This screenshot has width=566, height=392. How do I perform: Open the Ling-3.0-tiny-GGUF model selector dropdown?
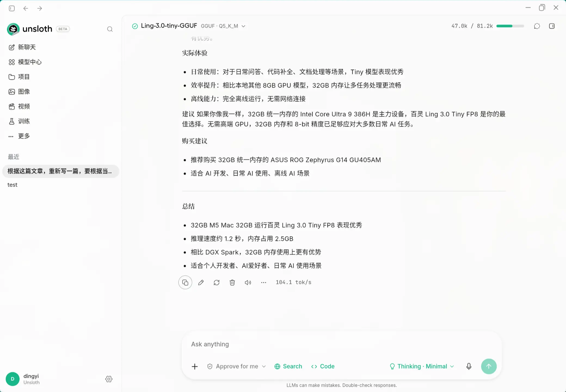tap(193, 26)
